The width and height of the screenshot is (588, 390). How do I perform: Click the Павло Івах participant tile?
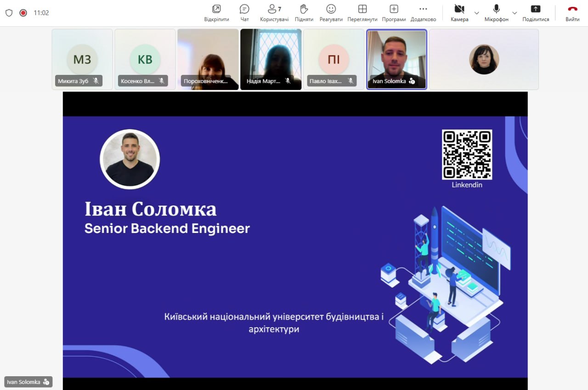(x=334, y=59)
